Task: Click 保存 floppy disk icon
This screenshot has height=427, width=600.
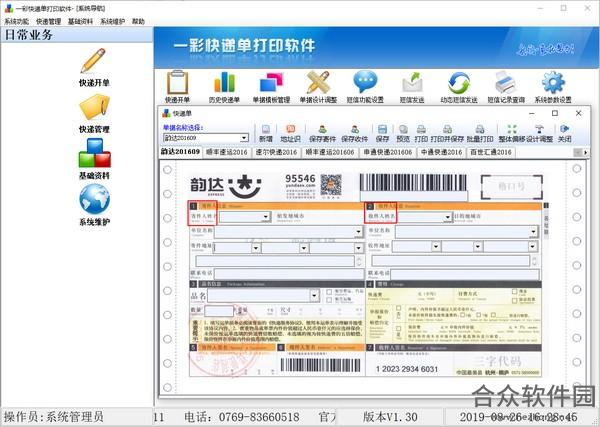Action: point(382,129)
